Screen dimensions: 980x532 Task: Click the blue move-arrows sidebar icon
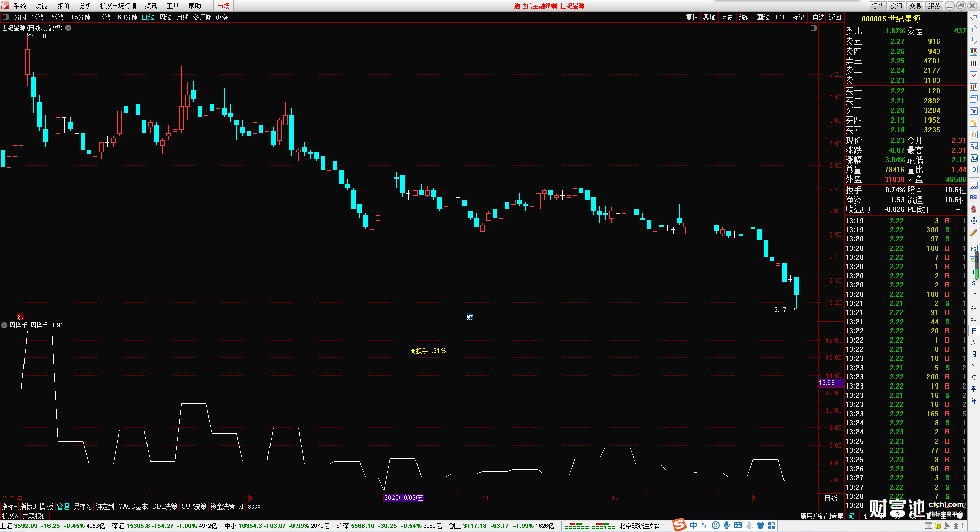pyautogui.click(x=974, y=221)
